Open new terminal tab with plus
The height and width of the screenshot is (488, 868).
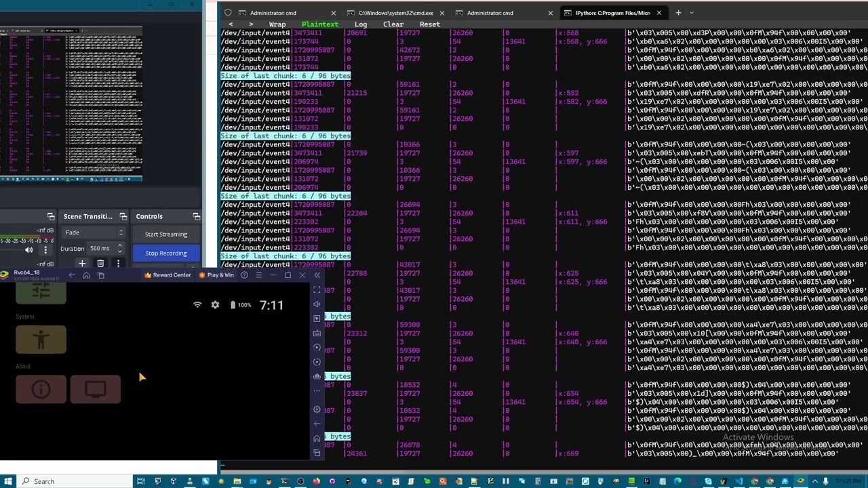(678, 13)
